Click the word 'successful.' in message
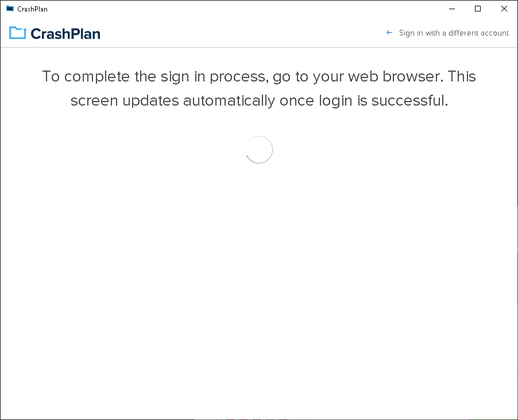518x420 pixels. (409, 101)
